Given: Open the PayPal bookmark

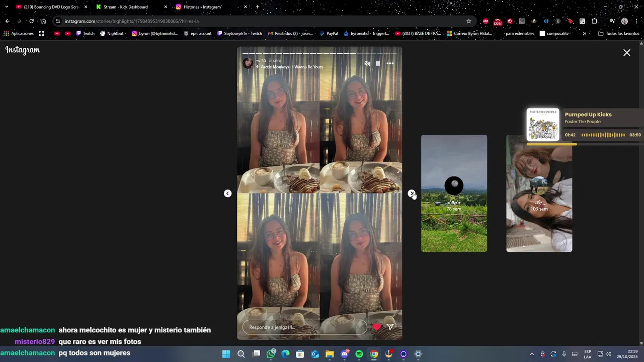Looking at the screenshot, I should [329, 34].
